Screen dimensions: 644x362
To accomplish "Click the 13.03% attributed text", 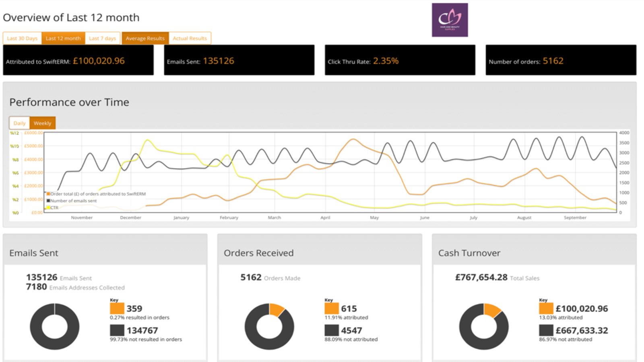I will (x=561, y=317).
